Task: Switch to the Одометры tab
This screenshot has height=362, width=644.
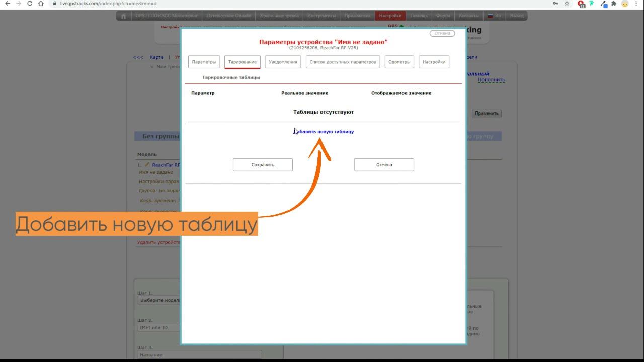Action: (x=399, y=62)
